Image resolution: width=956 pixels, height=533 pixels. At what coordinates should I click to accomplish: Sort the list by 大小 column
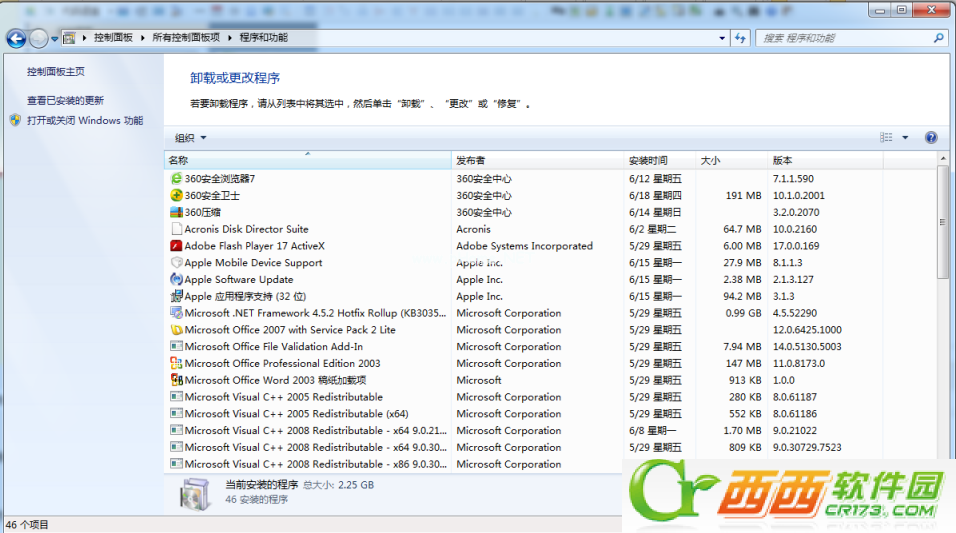tap(732, 160)
